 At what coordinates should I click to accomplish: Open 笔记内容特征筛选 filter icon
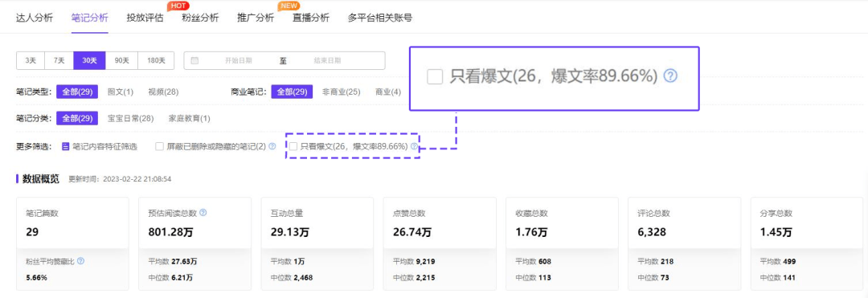click(x=65, y=146)
